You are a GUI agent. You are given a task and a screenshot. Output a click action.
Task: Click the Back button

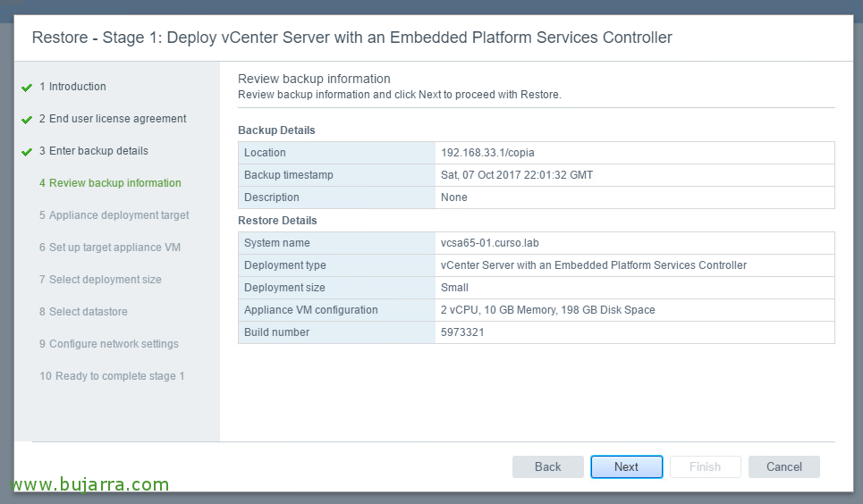(x=547, y=466)
